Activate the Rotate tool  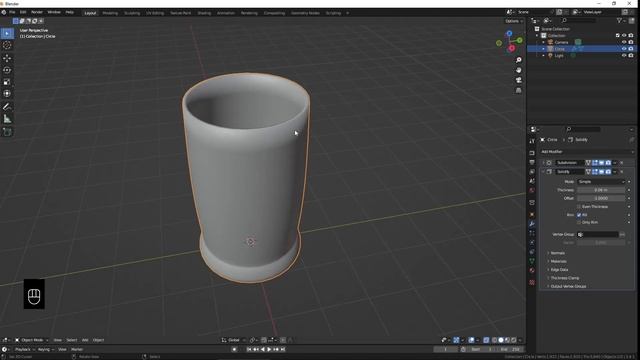[x=7, y=70]
